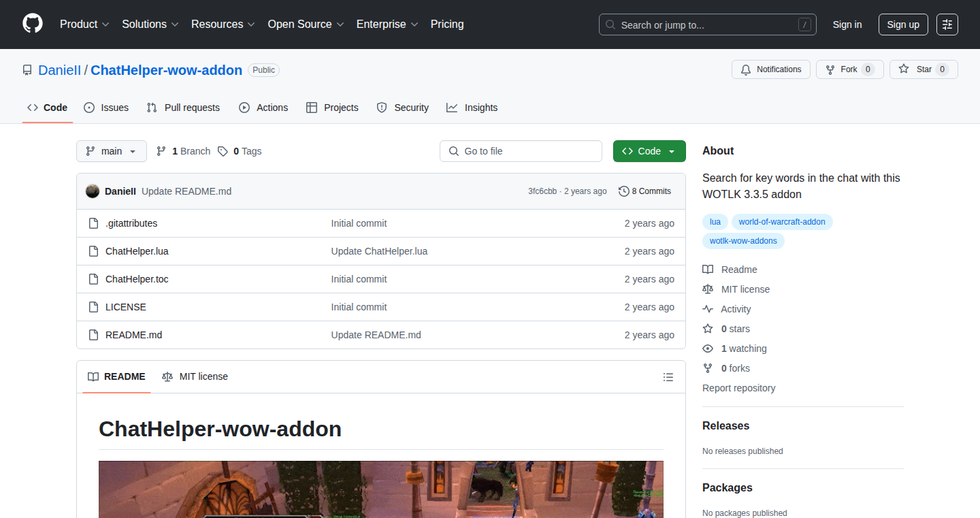
Task: Open the README outline list icon
Action: 668,377
